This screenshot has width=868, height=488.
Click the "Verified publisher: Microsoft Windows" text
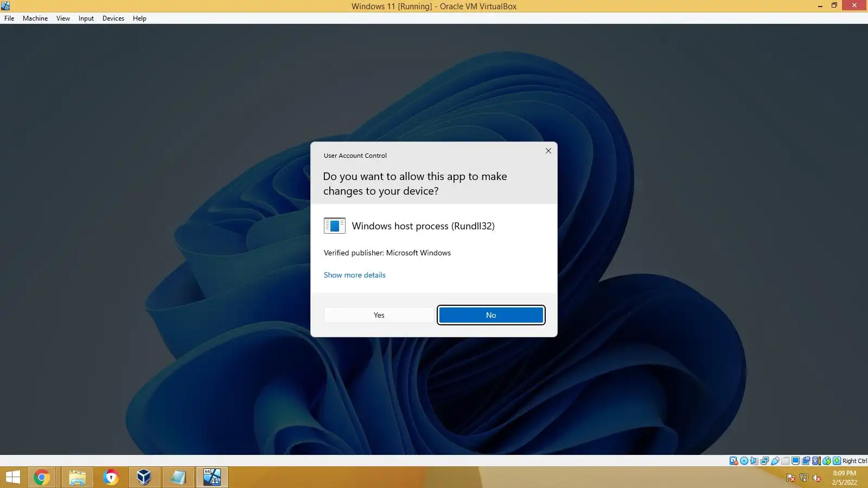point(387,253)
